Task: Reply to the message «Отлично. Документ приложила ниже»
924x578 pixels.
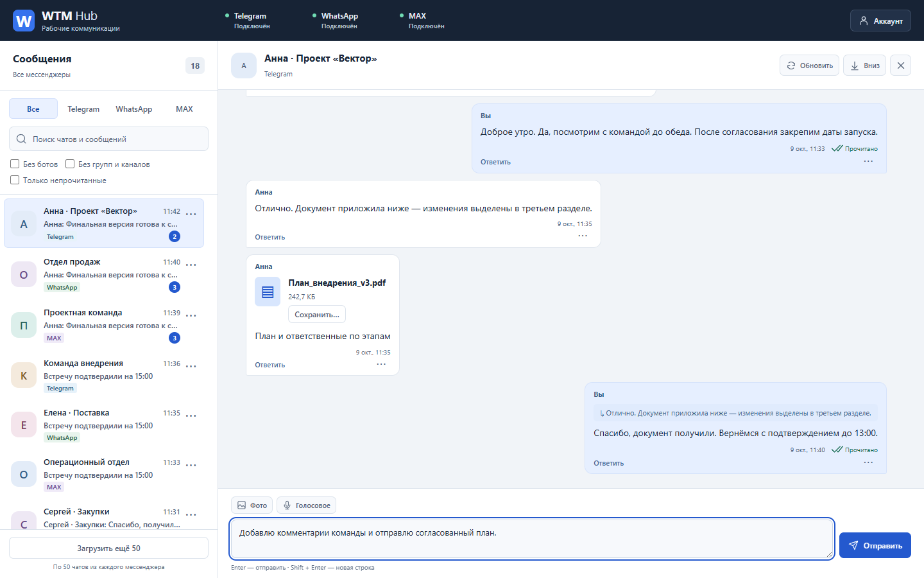Action: click(x=269, y=237)
